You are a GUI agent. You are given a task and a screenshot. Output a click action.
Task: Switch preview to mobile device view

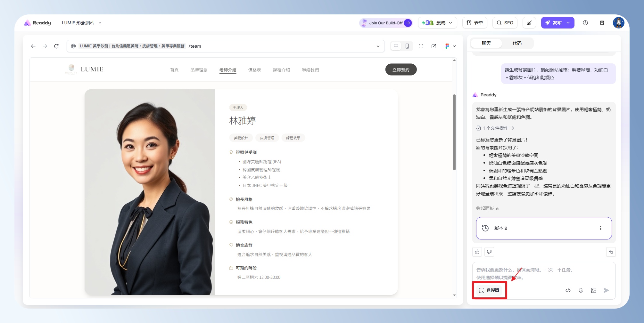407,46
